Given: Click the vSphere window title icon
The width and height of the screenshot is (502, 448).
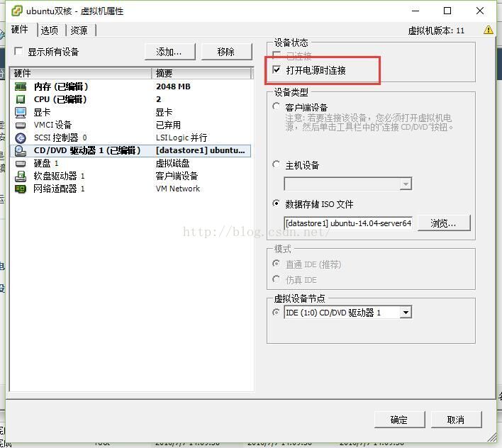Looking at the screenshot, I should coord(16,11).
